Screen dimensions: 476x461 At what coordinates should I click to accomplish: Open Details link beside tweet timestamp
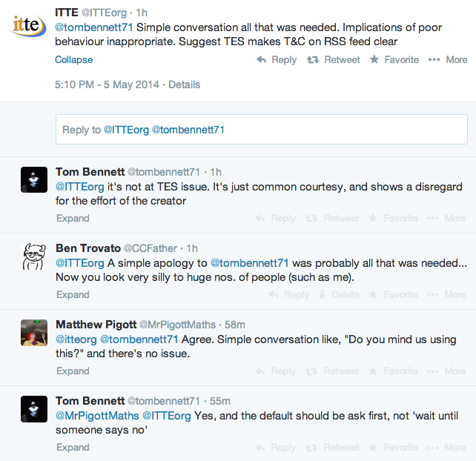185,84
